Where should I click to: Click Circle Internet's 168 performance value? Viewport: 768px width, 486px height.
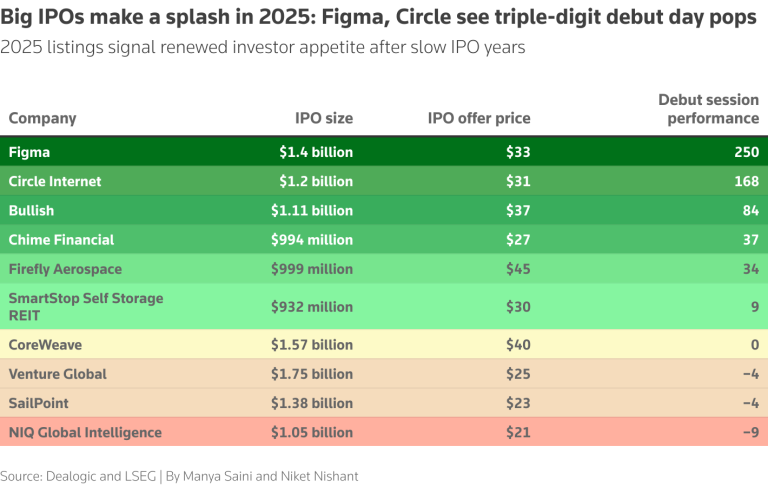tap(746, 181)
